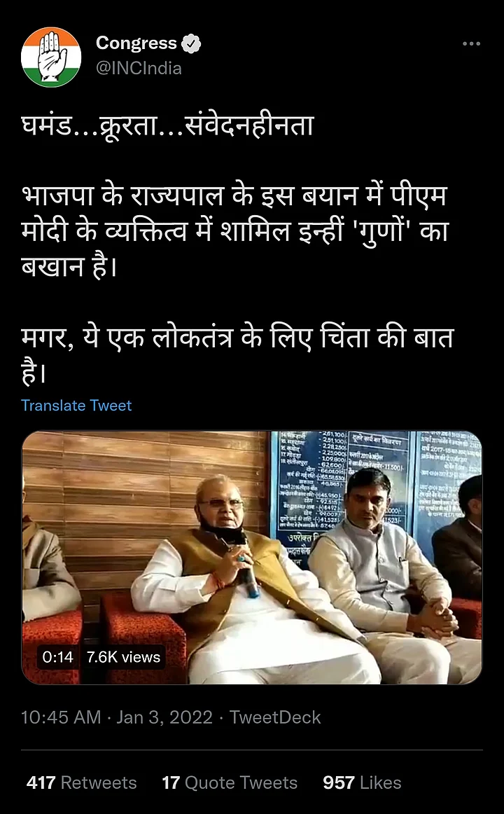Viewport: 504px width, 814px height.
Task: Click the 7.6K views label
Action: (123, 657)
